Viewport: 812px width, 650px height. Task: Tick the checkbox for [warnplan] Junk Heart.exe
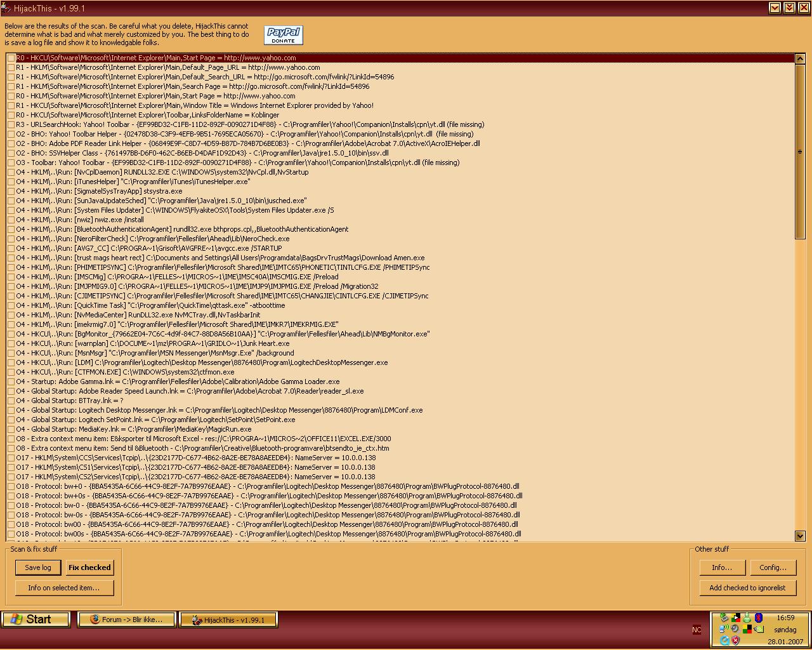11,343
